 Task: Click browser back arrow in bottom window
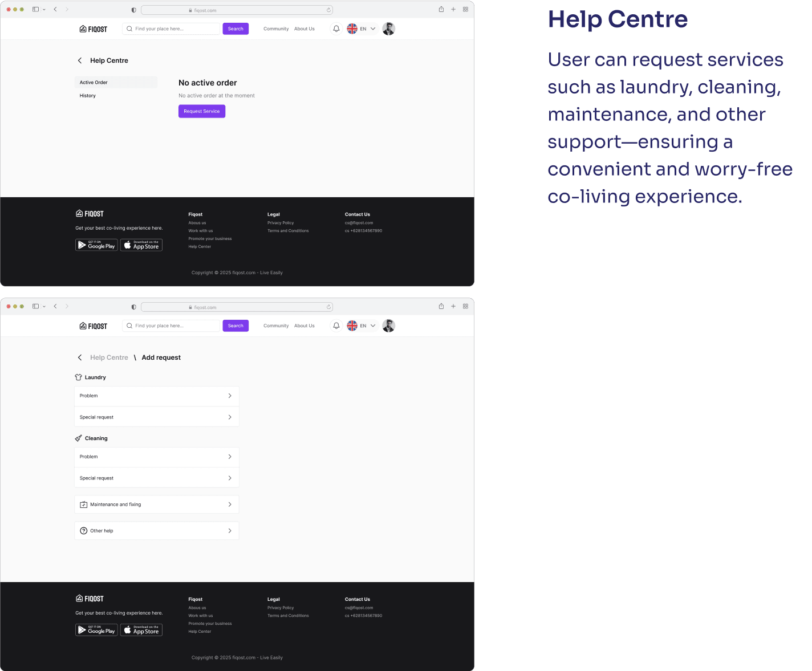[55, 306]
